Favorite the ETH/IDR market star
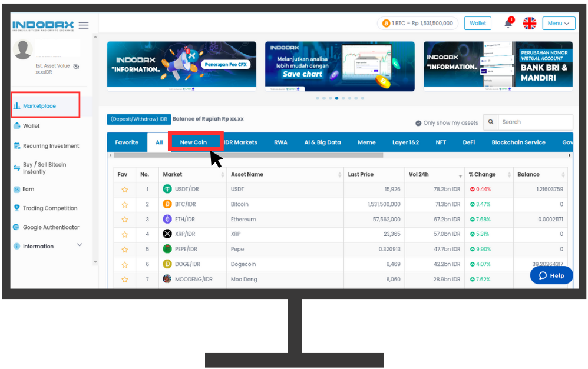Screen dimensions: 588x369 125,220
